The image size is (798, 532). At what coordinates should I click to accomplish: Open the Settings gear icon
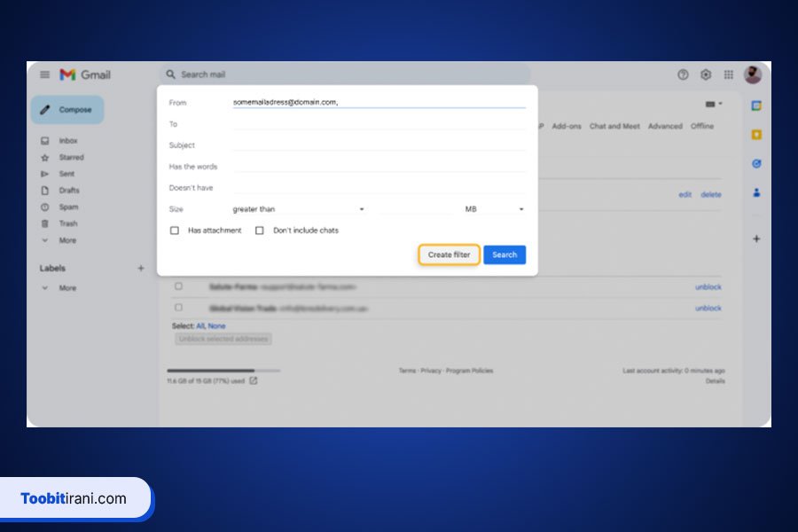click(x=706, y=74)
